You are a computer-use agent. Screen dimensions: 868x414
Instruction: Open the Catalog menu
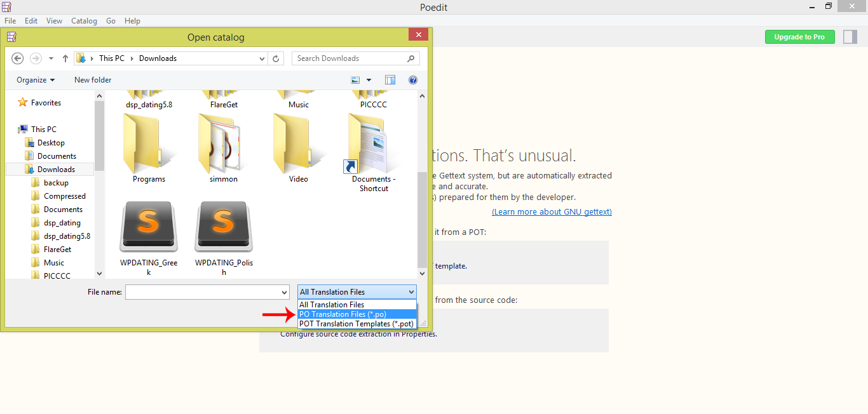coord(84,21)
